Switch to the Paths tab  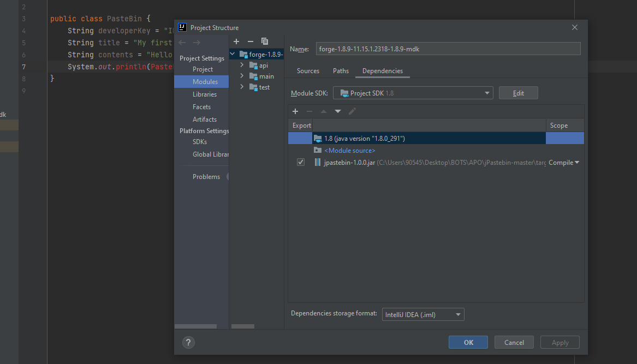point(341,71)
